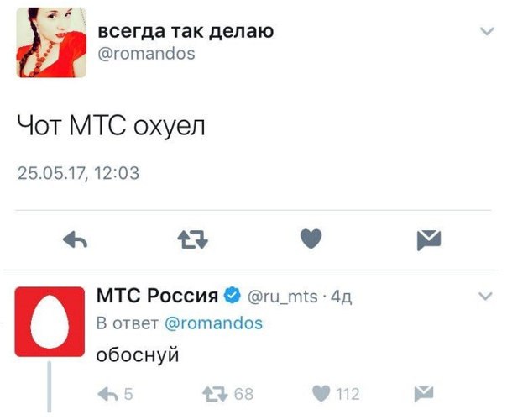The height and width of the screenshot is (420, 507).
Task: Open the @romandos mention link in reply
Action: pyautogui.click(x=214, y=323)
